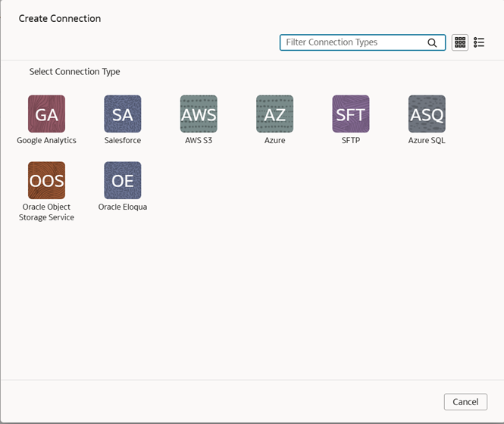
Task: Pick the Oracle Eloqua OE icon
Action: tap(123, 180)
